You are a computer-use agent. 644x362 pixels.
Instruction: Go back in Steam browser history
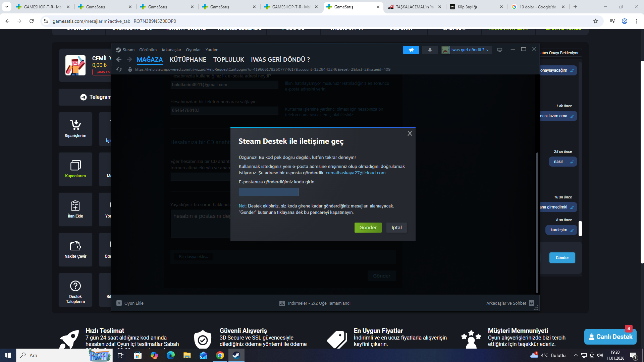pos(119,59)
